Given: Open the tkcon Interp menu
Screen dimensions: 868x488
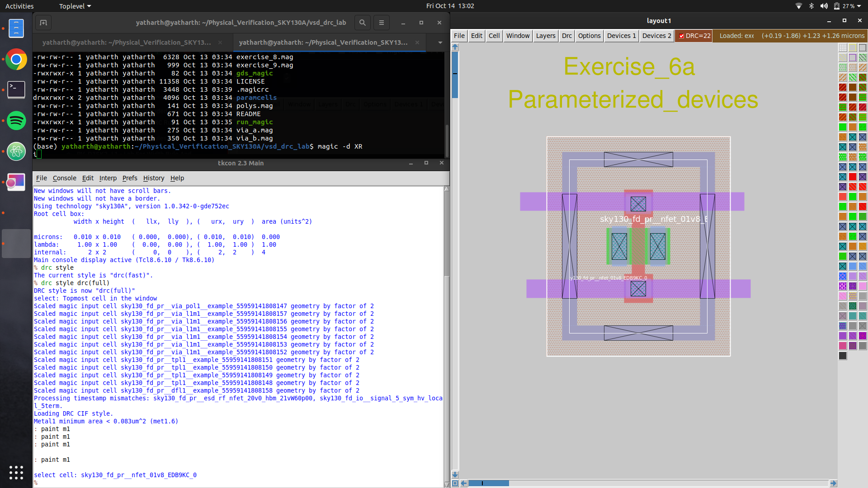Looking at the screenshot, I should pos(108,178).
